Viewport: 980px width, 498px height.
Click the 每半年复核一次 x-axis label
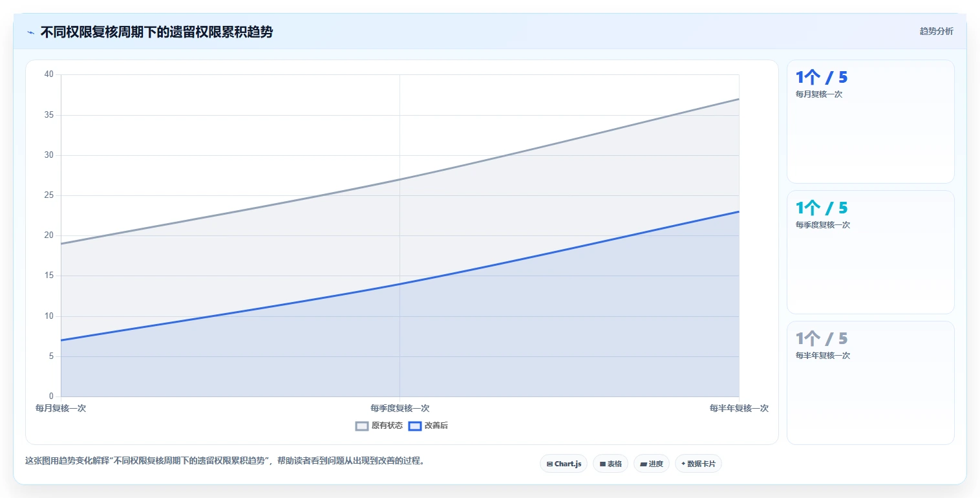tap(739, 408)
